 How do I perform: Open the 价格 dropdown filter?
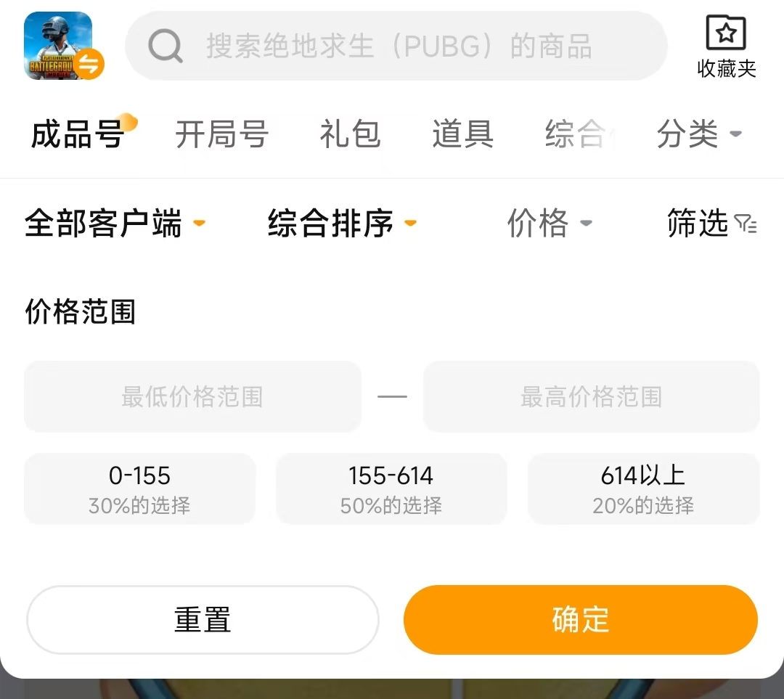tap(550, 223)
